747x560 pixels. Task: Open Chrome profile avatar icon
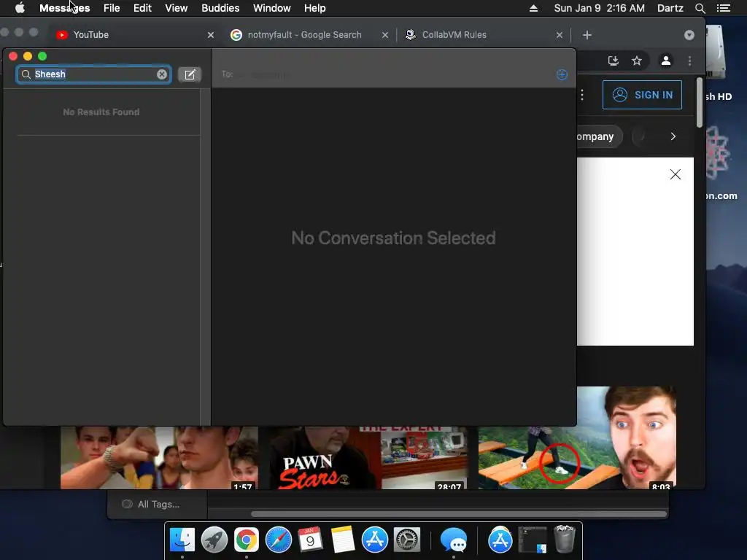(665, 61)
